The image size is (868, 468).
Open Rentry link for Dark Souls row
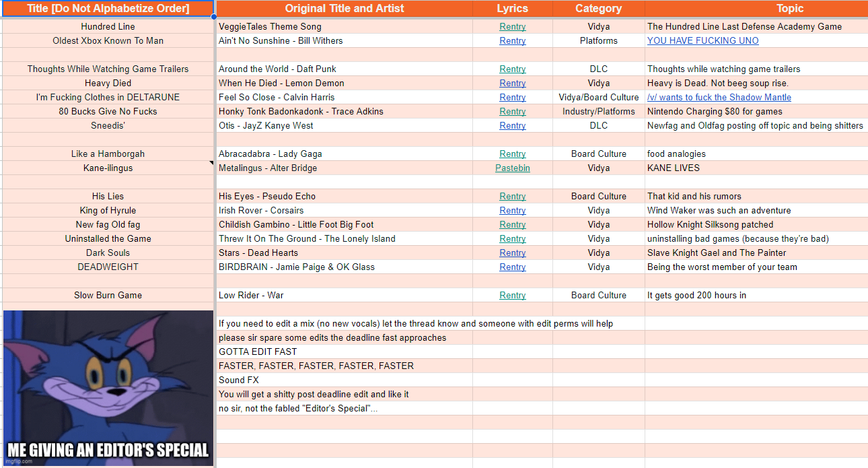(512, 253)
